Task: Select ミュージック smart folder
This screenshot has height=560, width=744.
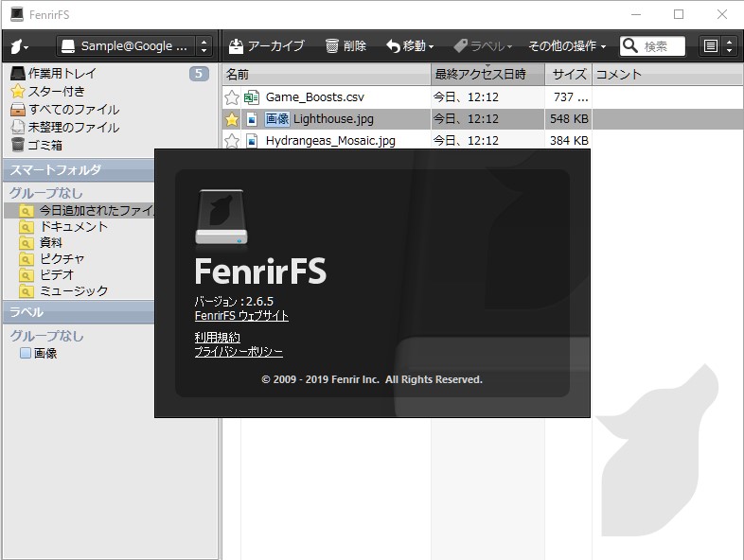Action: pos(63,291)
